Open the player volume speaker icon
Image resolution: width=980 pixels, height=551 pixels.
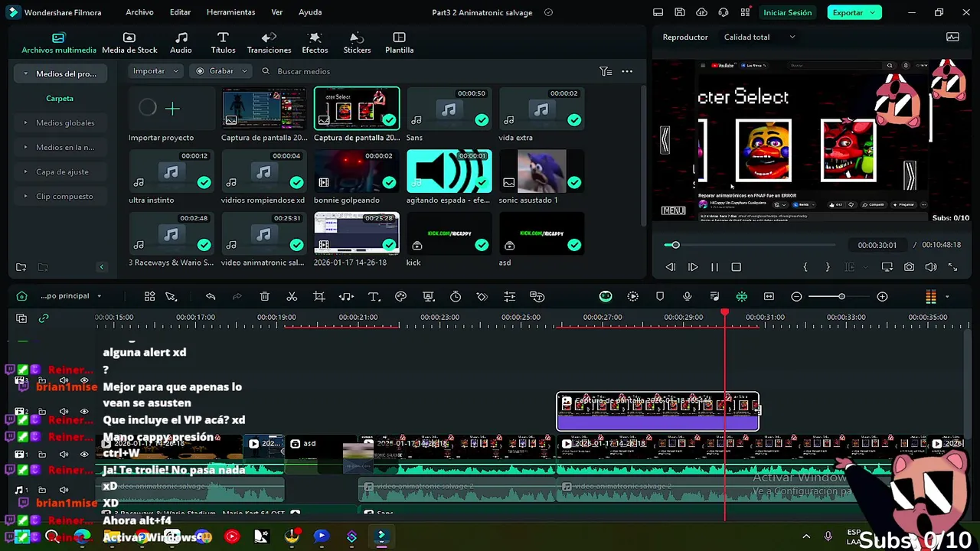[931, 267]
